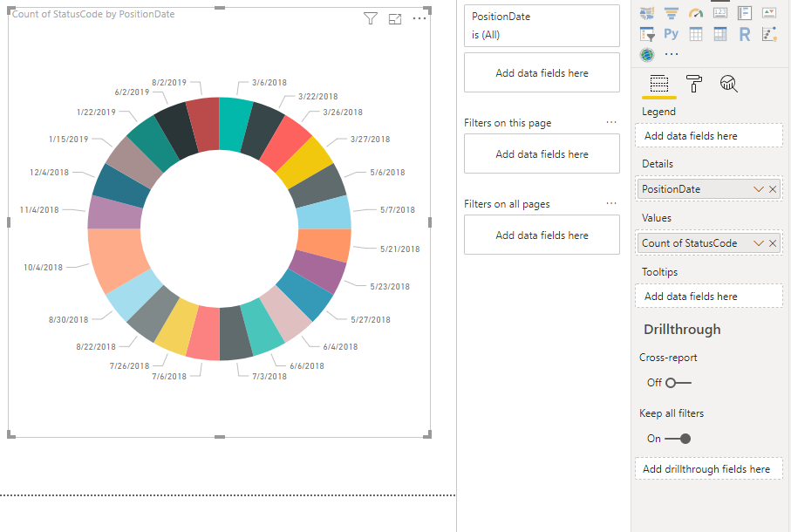Open the Format paint roller tab
This screenshot has width=791, height=532.
coord(694,84)
